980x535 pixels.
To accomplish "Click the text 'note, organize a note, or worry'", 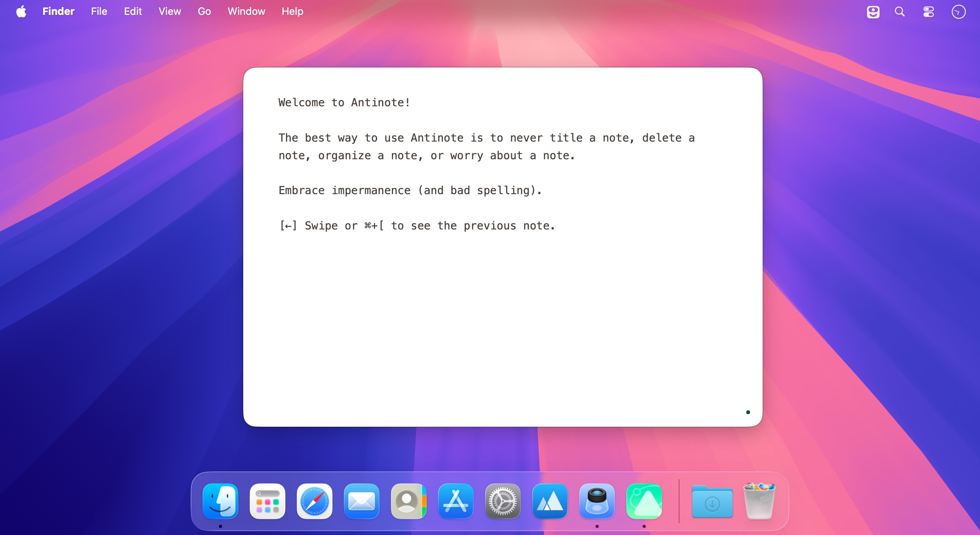I will click(x=381, y=155).
